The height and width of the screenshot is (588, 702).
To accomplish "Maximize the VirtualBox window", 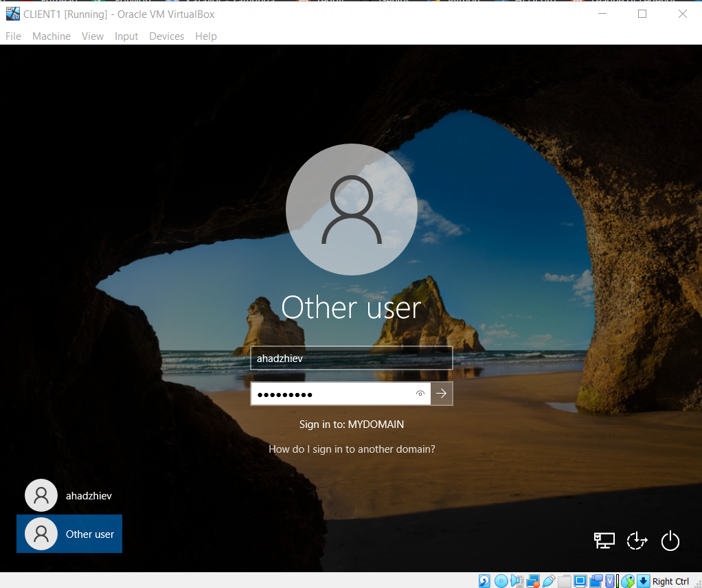I will point(642,14).
